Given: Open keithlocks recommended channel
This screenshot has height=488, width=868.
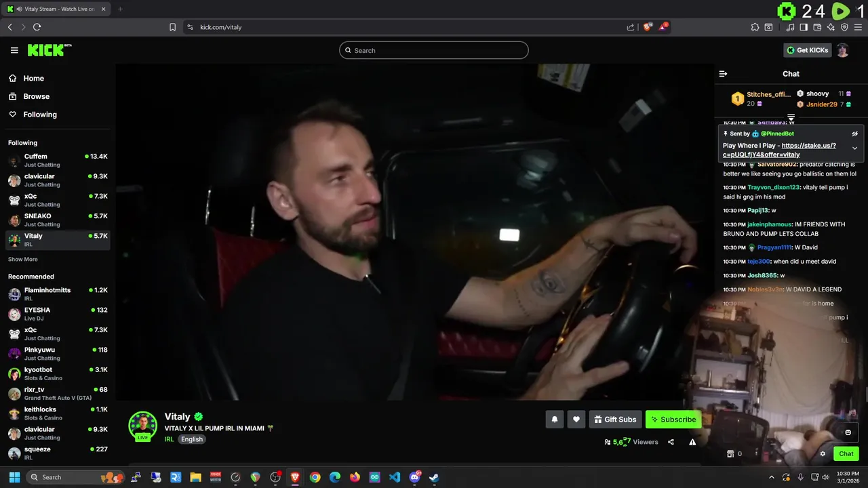Looking at the screenshot, I should (x=58, y=413).
